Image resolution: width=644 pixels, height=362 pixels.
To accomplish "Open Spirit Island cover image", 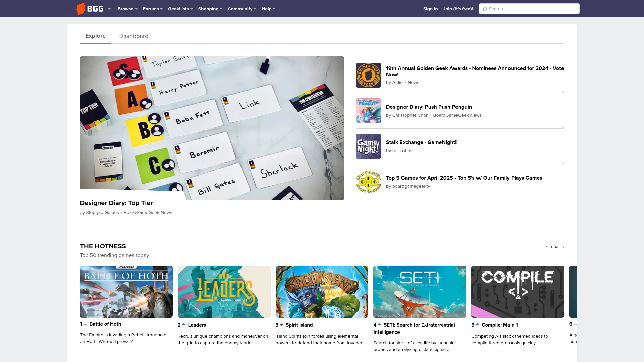I will (x=322, y=292).
